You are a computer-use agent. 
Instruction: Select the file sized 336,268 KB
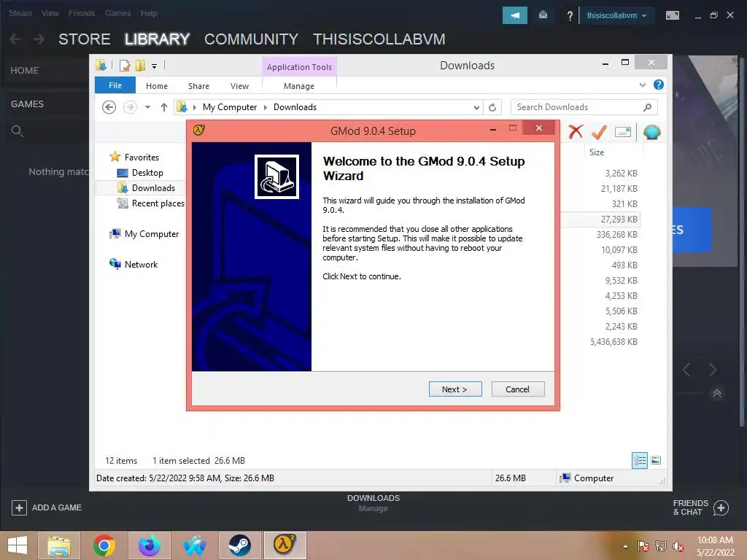point(617,235)
